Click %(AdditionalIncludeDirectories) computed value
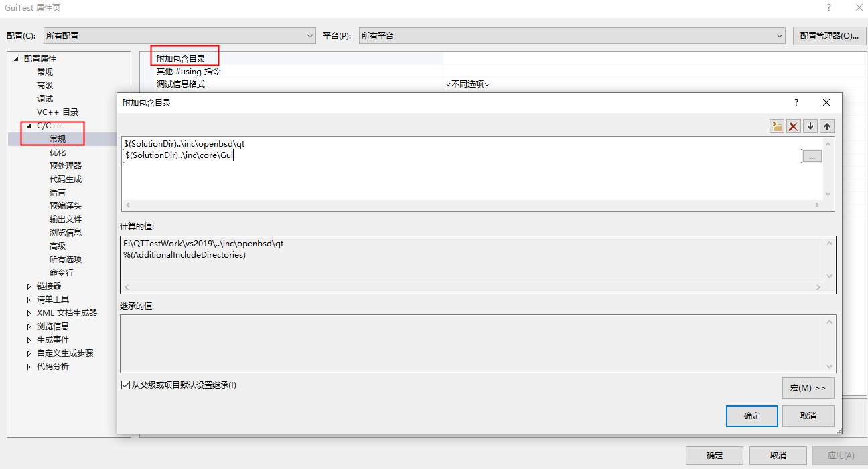 point(185,255)
